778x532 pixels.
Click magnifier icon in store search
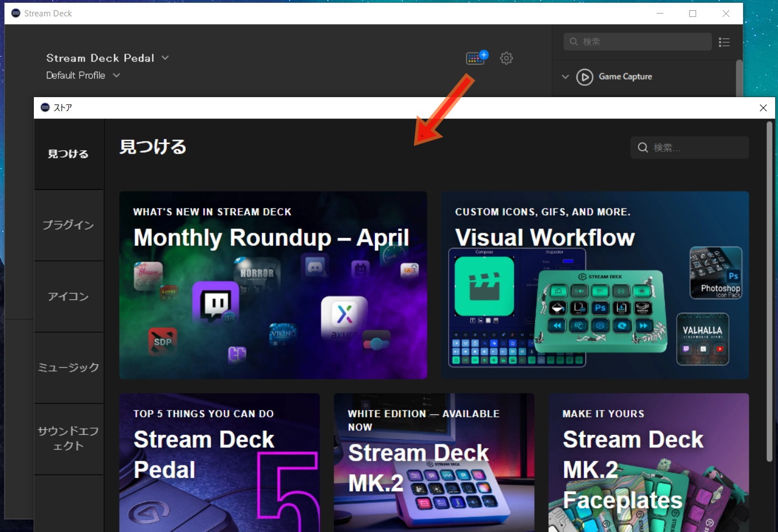[x=642, y=147]
